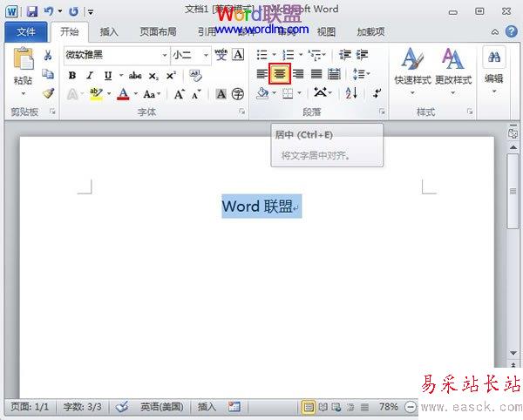Toggle Underline formatting
Image resolution: width=523 pixels, height=420 pixels.
coord(108,76)
